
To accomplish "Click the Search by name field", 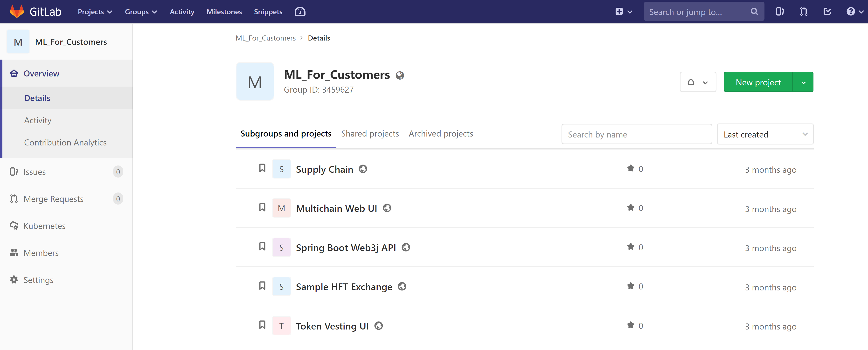I will [x=636, y=134].
